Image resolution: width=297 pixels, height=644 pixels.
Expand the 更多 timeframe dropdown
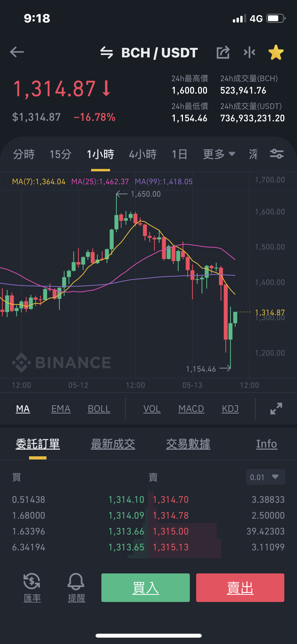(x=219, y=154)
